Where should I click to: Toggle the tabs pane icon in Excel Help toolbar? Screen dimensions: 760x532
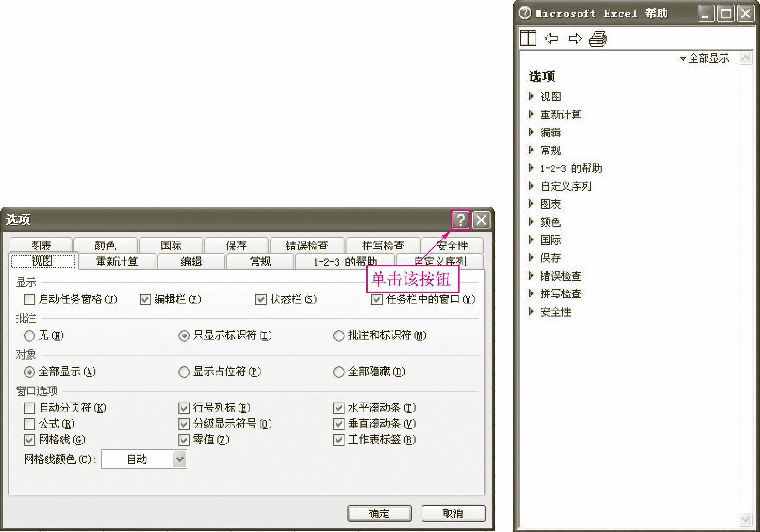[x=528, y=38]
